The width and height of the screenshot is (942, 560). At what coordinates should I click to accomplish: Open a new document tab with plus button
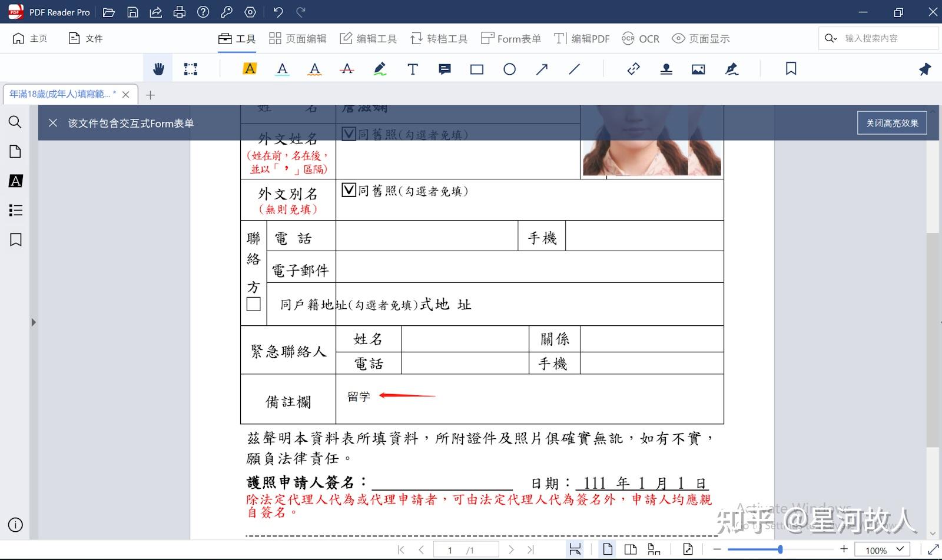point(150,94)
